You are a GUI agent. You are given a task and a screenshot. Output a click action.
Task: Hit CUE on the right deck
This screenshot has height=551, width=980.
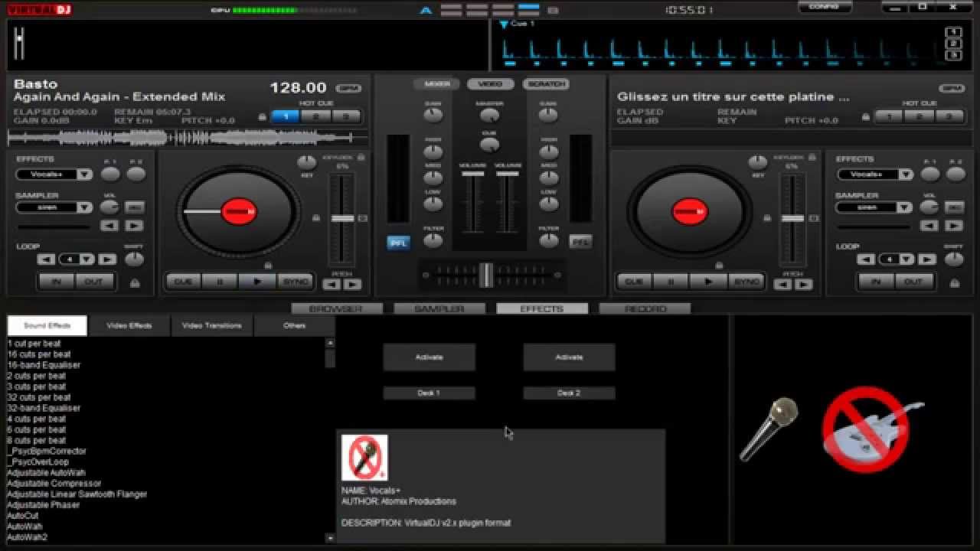[635, 282]
